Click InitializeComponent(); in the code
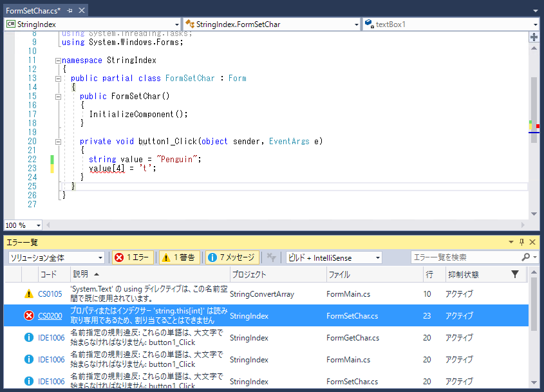Image resolution: width=544 pixels, height=392 pixels. coord(138,114)
